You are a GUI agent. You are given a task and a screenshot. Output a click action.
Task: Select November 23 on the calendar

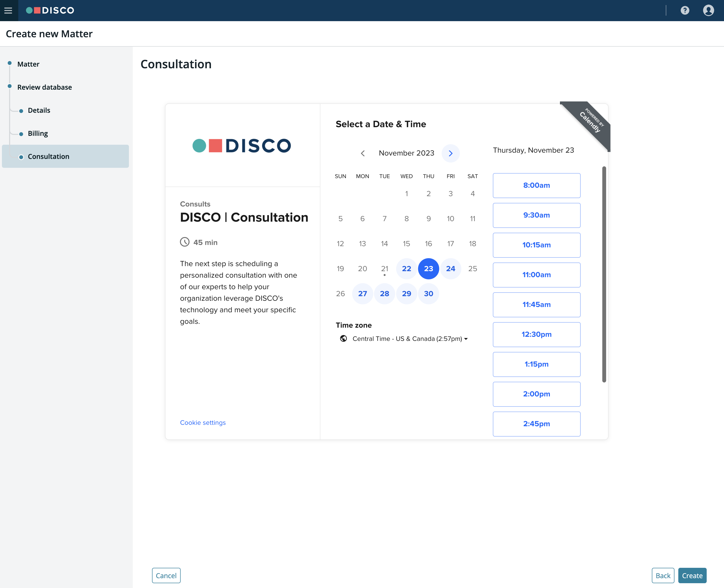428,269
